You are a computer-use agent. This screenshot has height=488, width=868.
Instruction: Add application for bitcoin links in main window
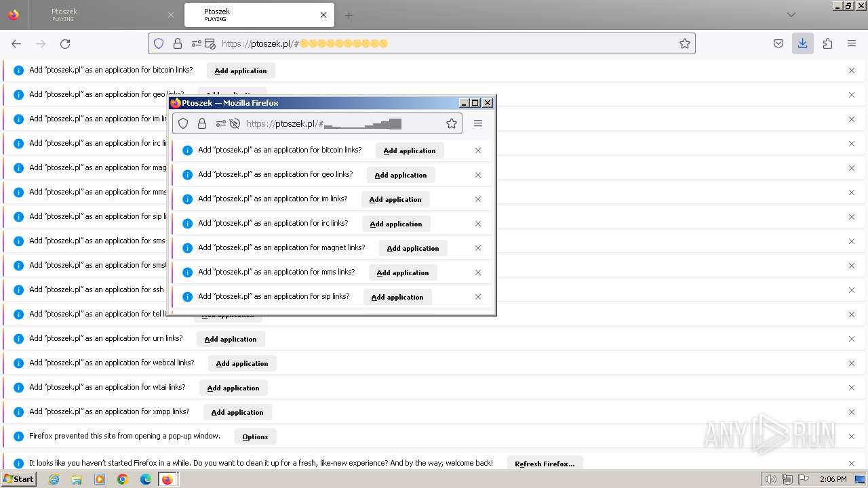(x=241, y=70)
